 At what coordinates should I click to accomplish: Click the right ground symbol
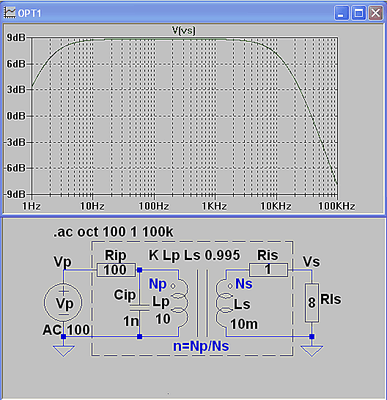311,351
